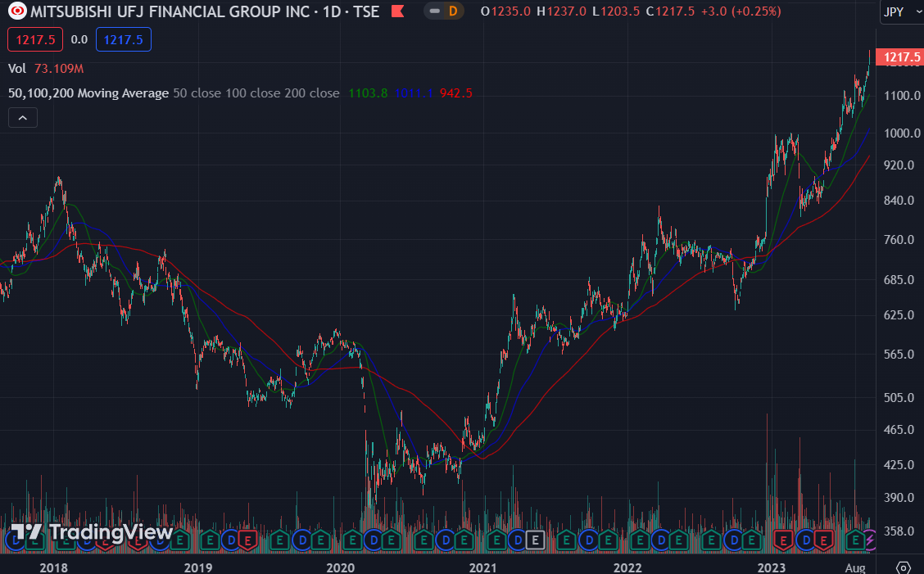
Task: Click the red 942.5 moving average value
Action: click(455, 93)
